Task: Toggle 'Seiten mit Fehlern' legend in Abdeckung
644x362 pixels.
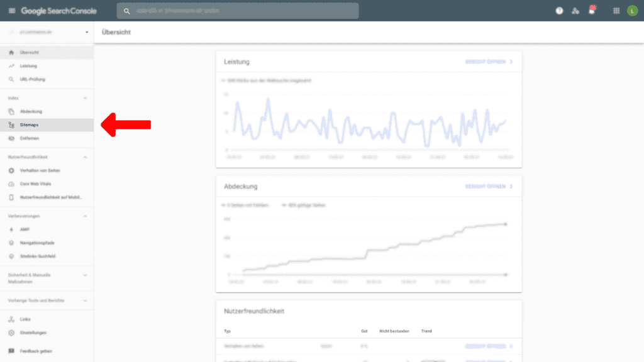Action: pyautogui.click(x=245, y=206)
